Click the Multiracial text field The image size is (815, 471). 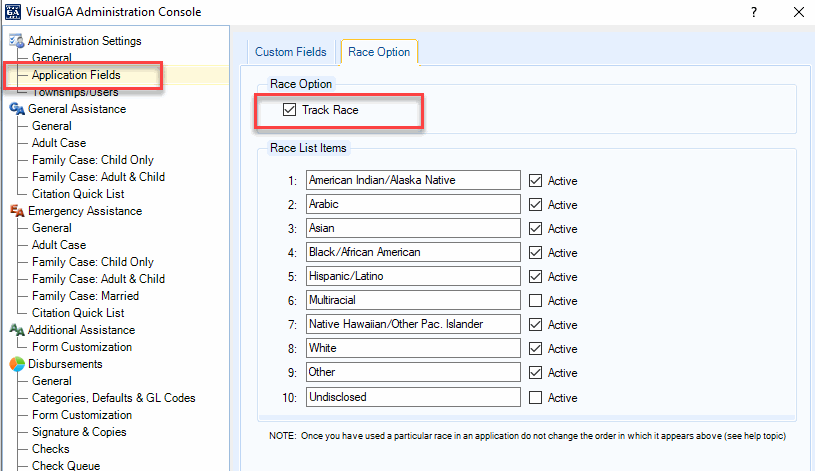pos(413,300)
